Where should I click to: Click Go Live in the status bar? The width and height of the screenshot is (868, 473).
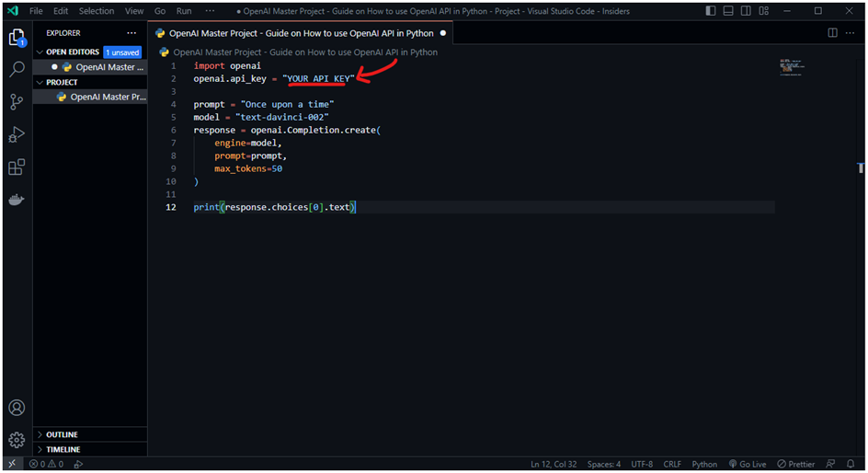[x=748, y=464]
